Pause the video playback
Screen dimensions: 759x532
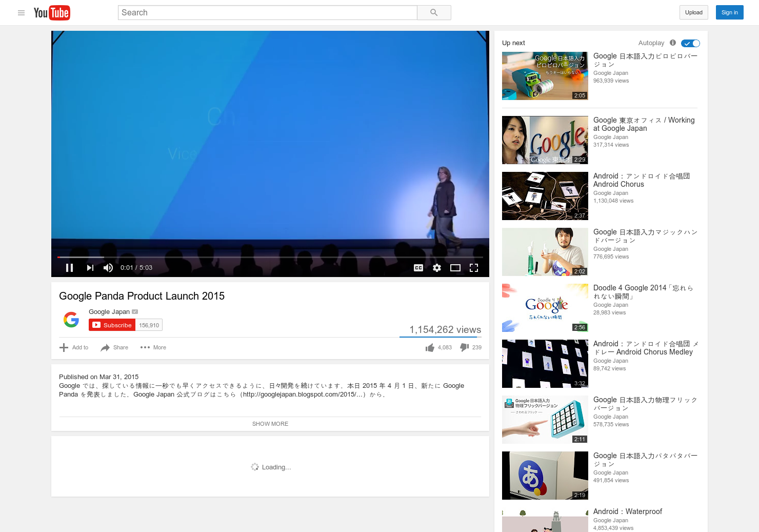click(x=70, y=268)
